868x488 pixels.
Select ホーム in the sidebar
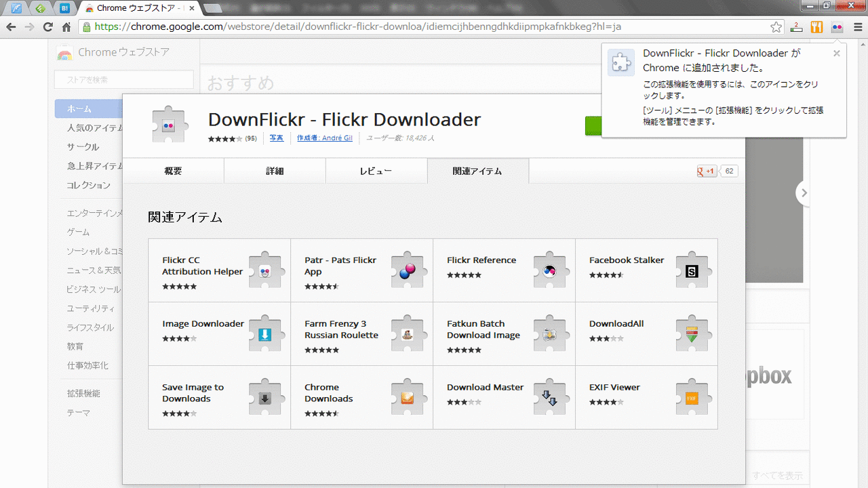89,108
